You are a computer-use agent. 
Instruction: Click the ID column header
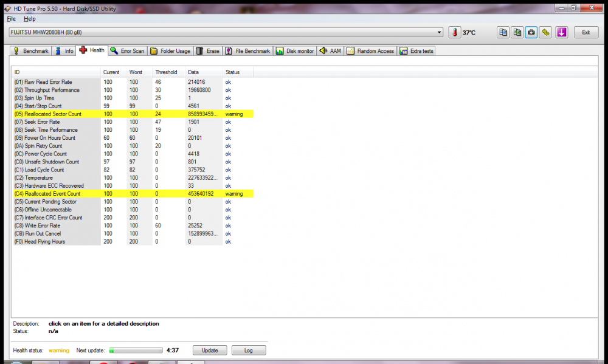tap(56, 72)
